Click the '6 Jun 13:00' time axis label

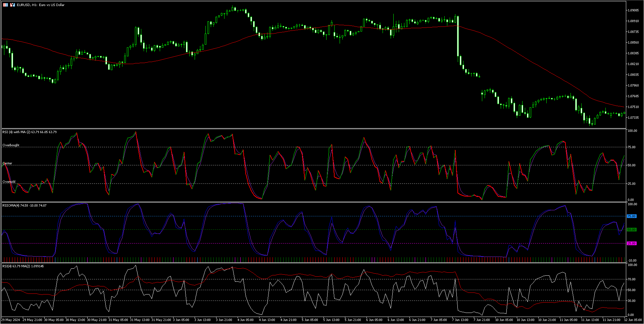396,320
